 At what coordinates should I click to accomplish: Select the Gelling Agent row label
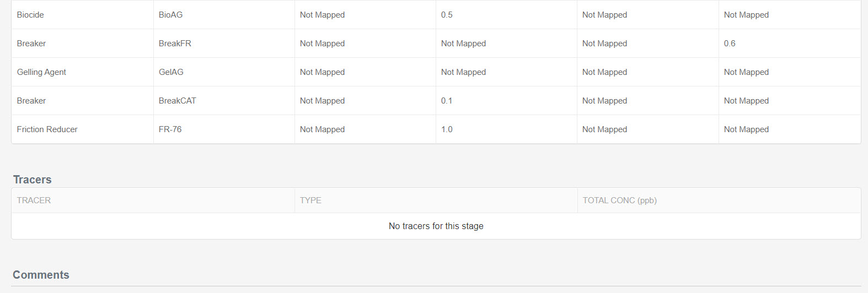[41, 72]
